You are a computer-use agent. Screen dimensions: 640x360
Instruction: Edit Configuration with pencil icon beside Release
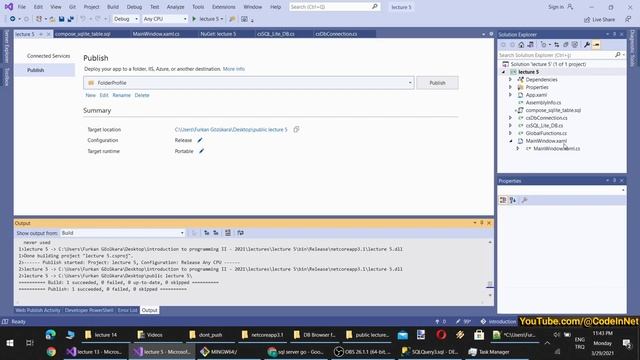click(200, 140)
